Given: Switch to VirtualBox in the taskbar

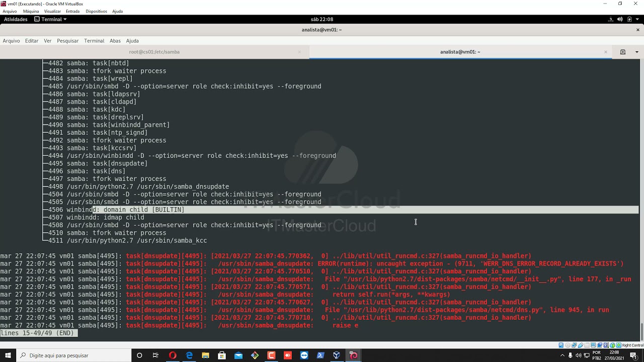Looking at the screenshot, I should pyautogui.click(x=337, y=355).
